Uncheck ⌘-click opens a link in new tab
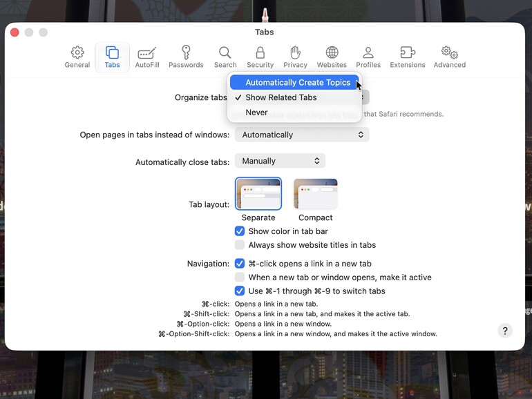 point(240,264)
